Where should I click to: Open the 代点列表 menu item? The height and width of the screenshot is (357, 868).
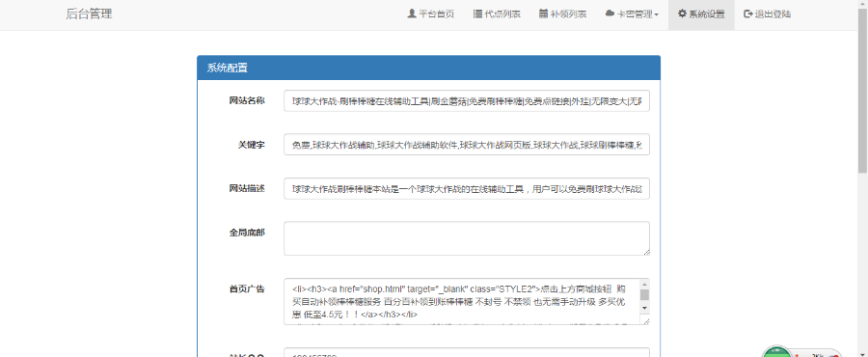click(497, 14)
